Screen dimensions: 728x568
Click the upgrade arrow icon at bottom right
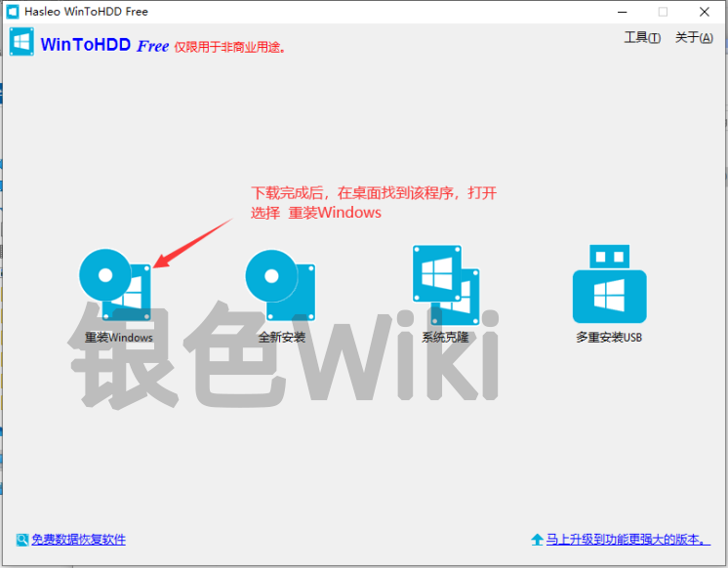pos(537,540)
